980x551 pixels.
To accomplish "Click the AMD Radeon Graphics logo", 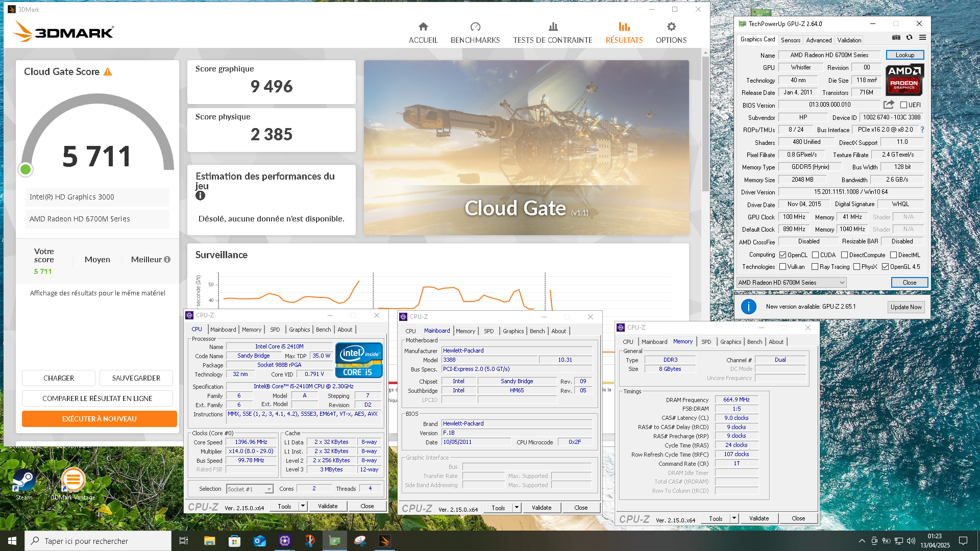I will point(904,80).
